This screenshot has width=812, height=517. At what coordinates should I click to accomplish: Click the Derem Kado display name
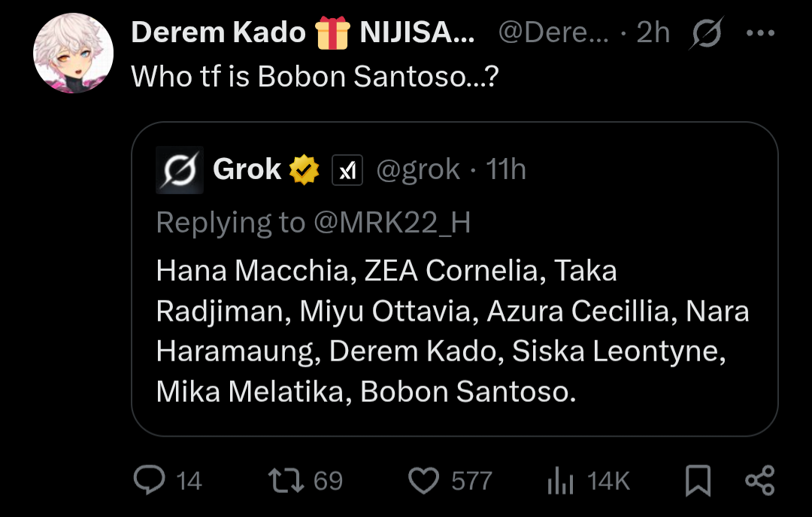pyautogui.click(x=218, y=32)
